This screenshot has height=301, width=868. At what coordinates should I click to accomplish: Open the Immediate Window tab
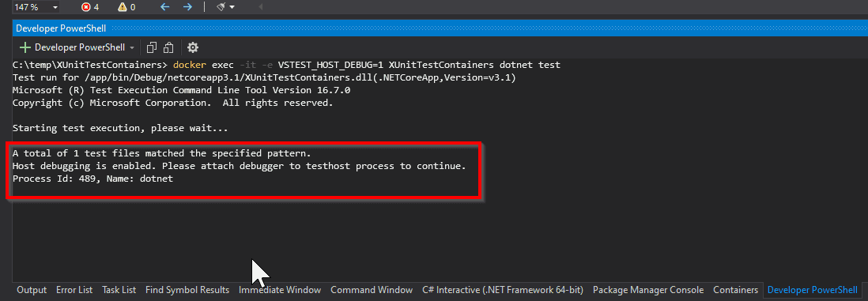(280, 290)
